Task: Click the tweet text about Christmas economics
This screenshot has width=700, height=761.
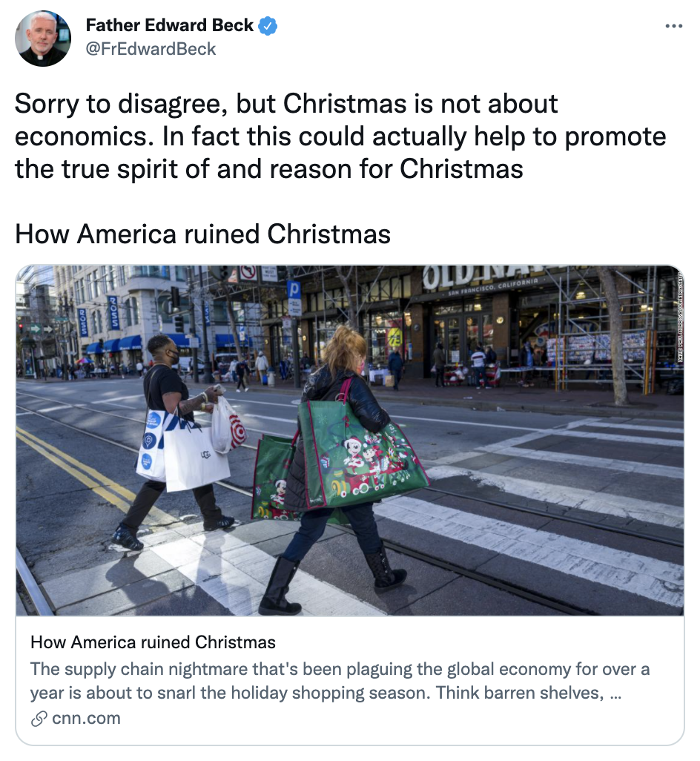Action: [340, 136]
